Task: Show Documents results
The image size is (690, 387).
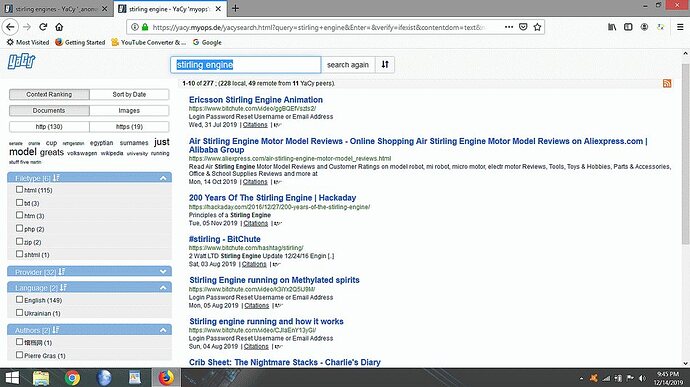Action: pyautogui.click(x=49, y=111)
